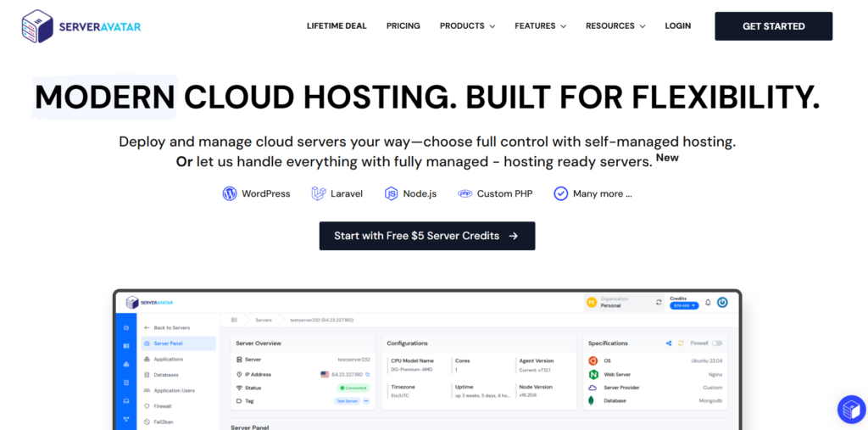This screenshot has height=430, width=868.
Task: Click the WordPress logo icon
Action: click(x=229, y=193)
